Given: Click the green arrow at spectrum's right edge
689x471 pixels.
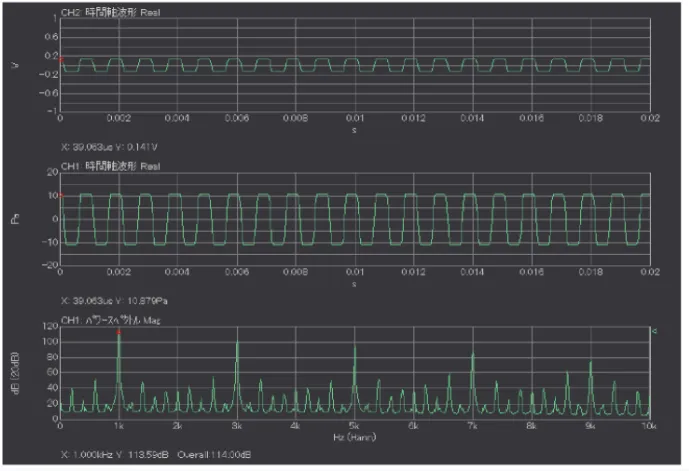Looking at the screenshot, I should click(652, 330).
